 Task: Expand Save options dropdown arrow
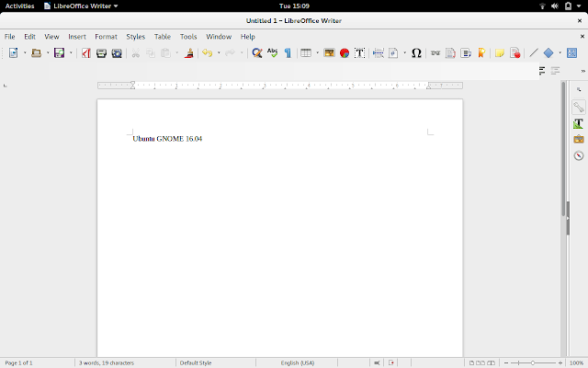[71, 53]
